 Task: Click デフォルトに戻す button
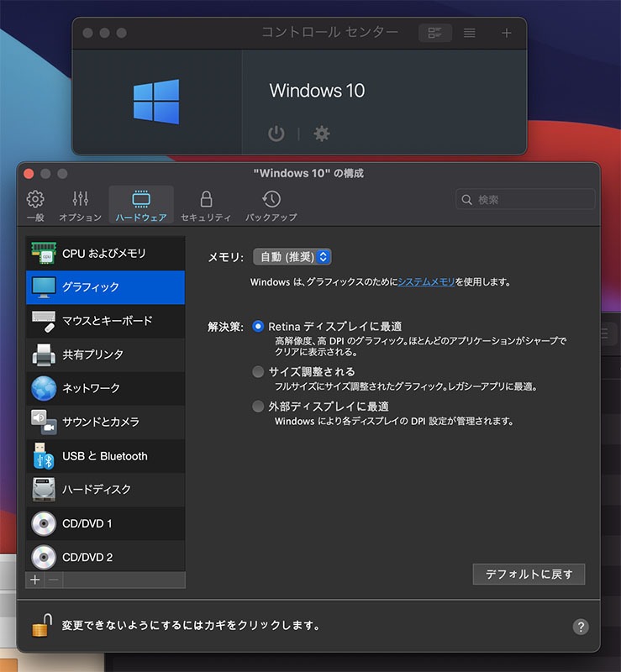[529, 575]
